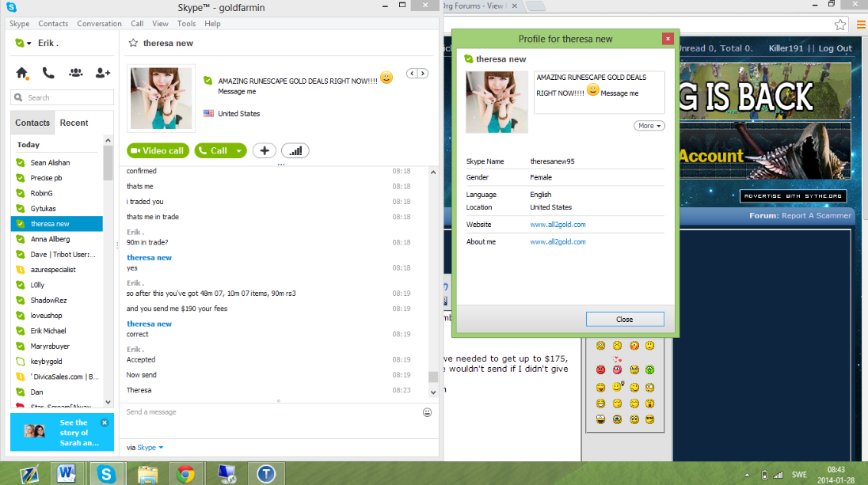Check call quality signal bars icon

[295, 150]
